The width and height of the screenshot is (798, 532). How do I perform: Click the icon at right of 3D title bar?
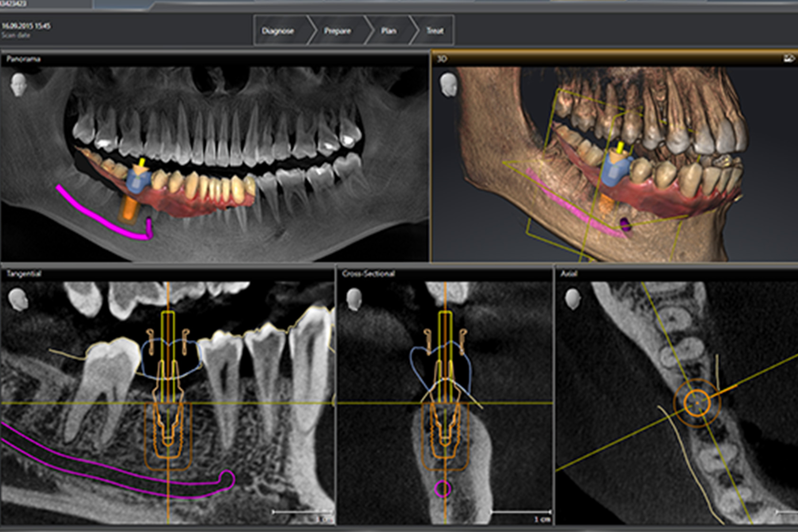[x=789, y=59]
